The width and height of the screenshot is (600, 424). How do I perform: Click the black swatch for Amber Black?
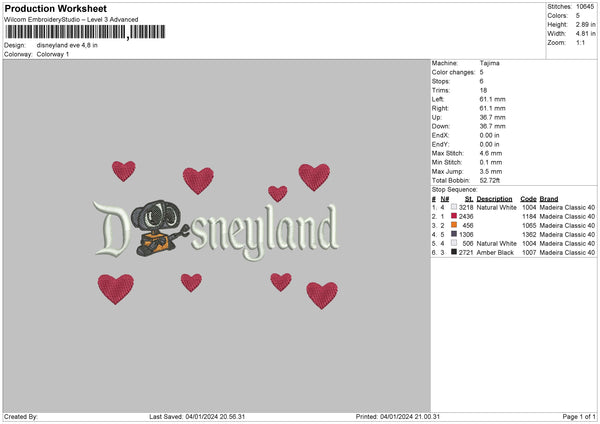(x=454, y=252)
